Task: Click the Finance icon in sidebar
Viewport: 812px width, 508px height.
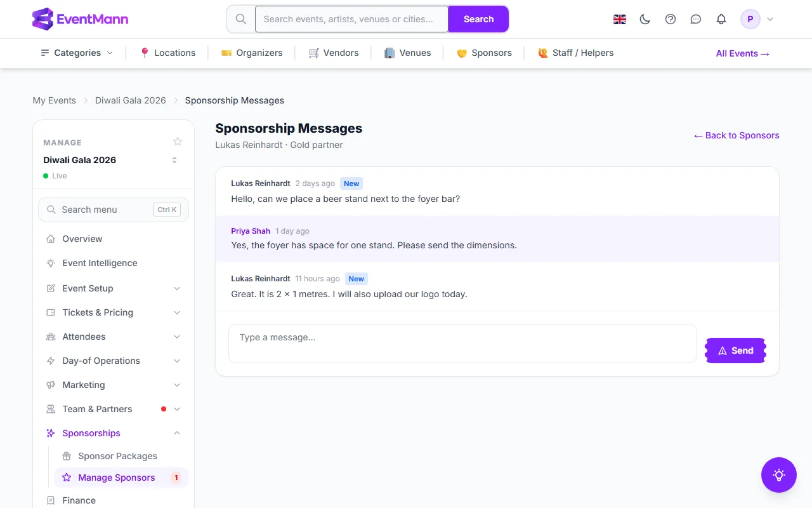Action: (x=51, y=500)
